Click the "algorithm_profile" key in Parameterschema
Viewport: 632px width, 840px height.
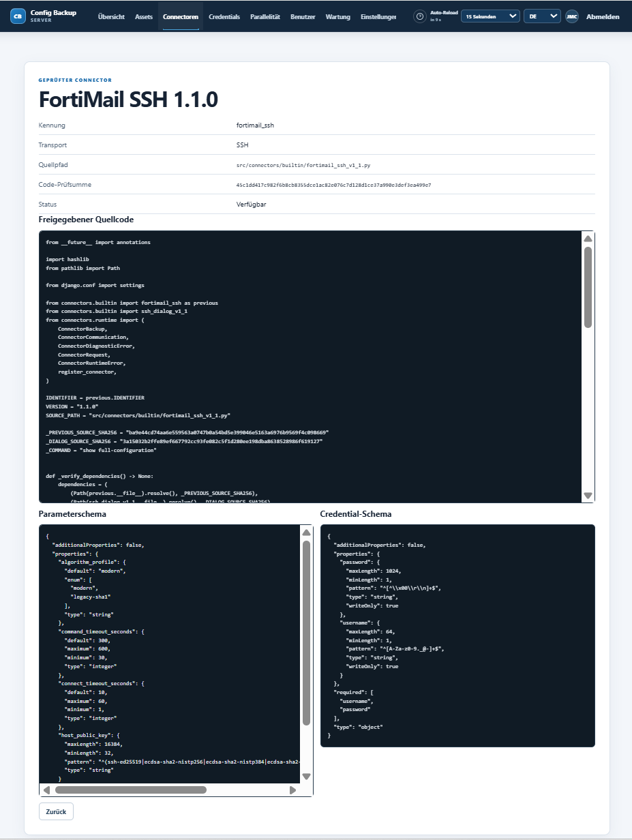click(90, 562)
